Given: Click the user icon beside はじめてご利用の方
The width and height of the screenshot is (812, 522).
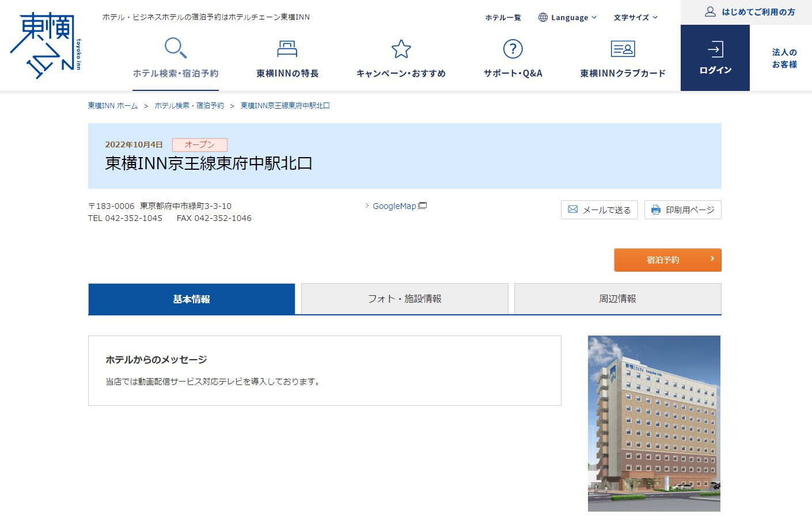Looking at the screenshot, I should point(710,12).
